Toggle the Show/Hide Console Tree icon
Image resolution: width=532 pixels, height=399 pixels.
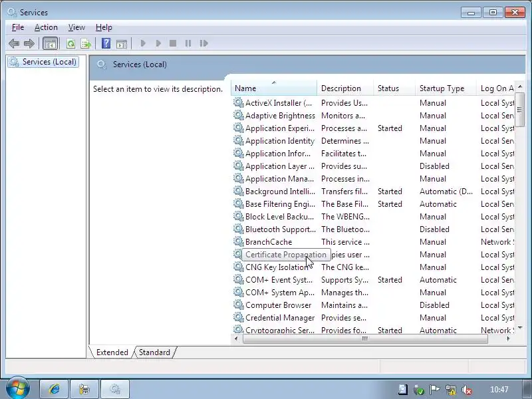click(51, 43)
